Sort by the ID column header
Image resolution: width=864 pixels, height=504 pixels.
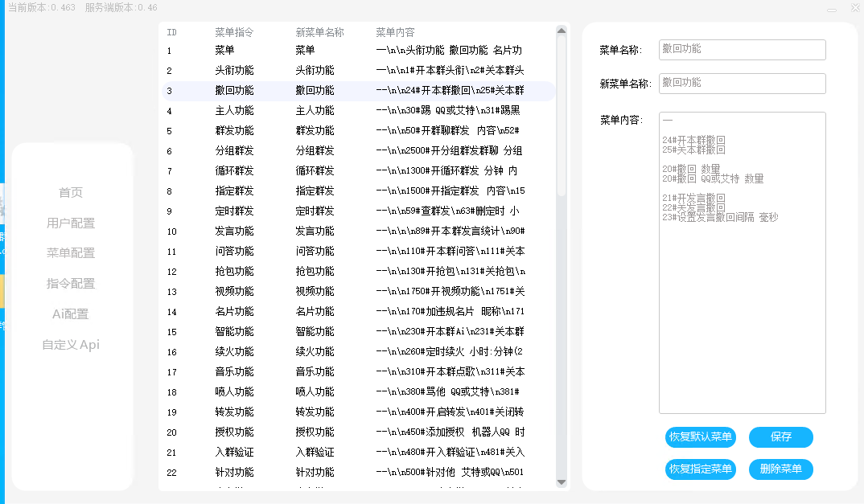[172, 32]
